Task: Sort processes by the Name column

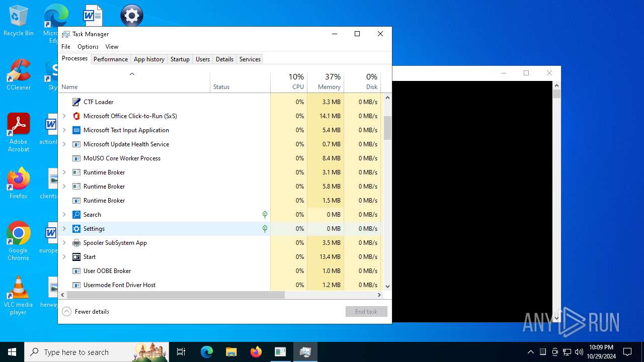Action: [x=134, y=82]
